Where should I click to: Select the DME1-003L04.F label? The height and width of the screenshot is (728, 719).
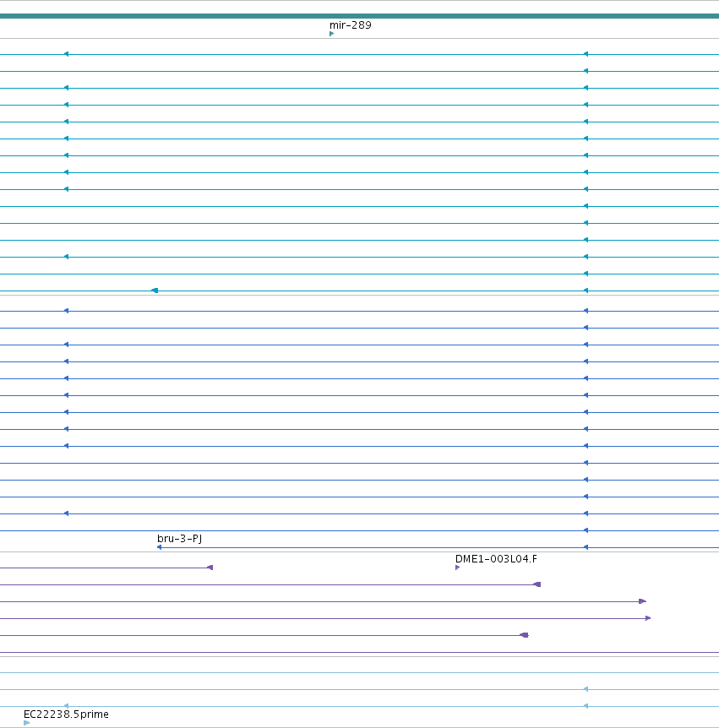pos(496,559)
